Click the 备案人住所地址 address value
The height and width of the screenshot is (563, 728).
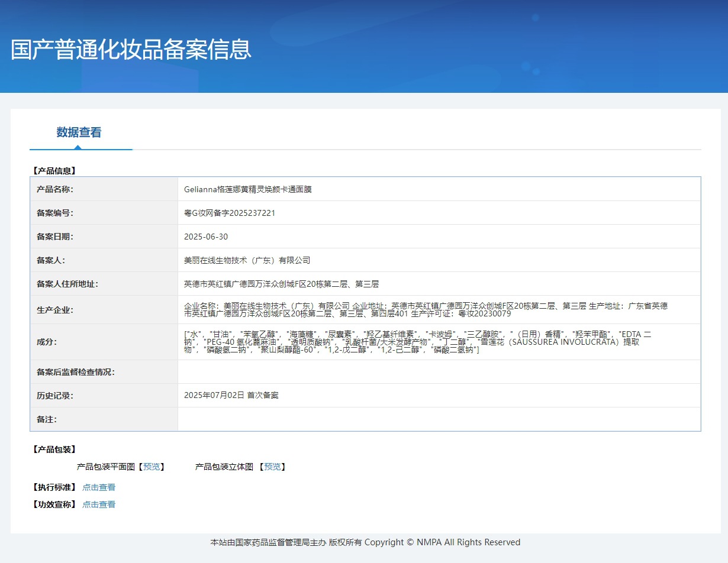(281, 284)
